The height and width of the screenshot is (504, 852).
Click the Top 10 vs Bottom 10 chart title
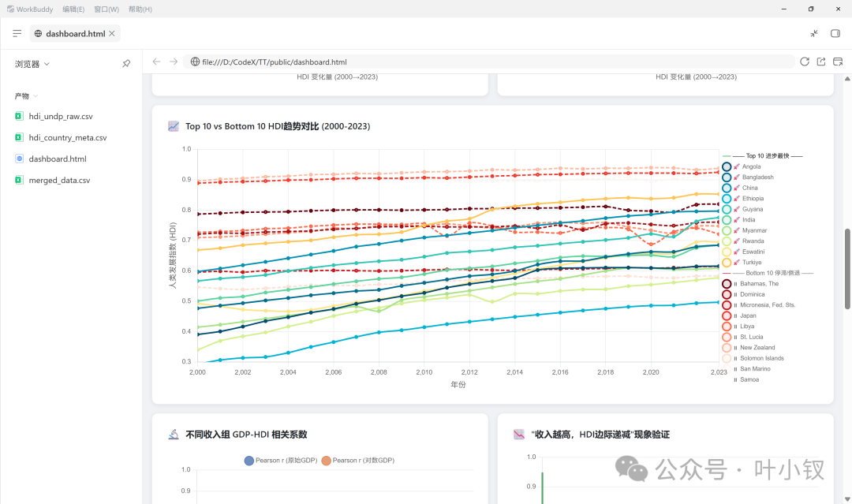tap(278, 126)
